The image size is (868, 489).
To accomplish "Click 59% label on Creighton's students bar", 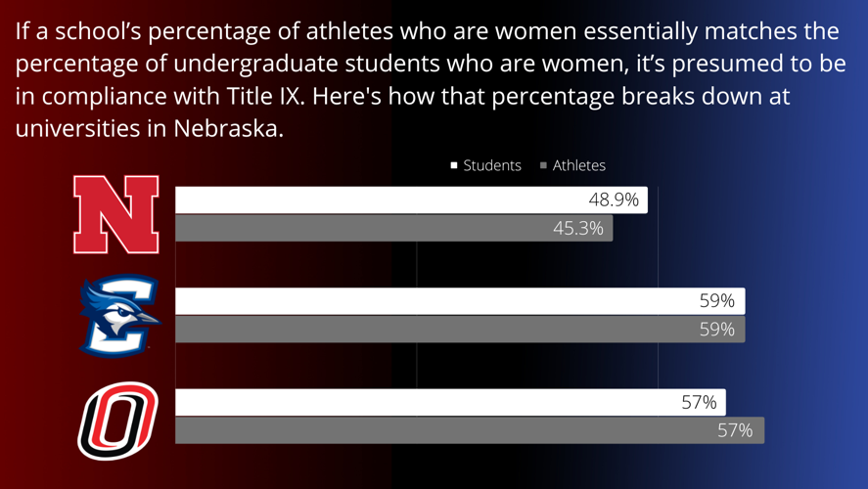I will pos(716,301).
